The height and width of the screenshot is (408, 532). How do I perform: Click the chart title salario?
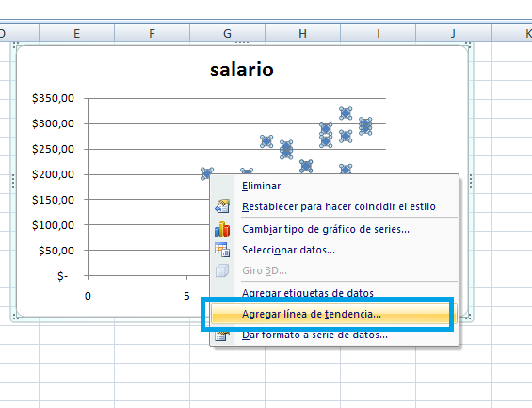(242, 70)
